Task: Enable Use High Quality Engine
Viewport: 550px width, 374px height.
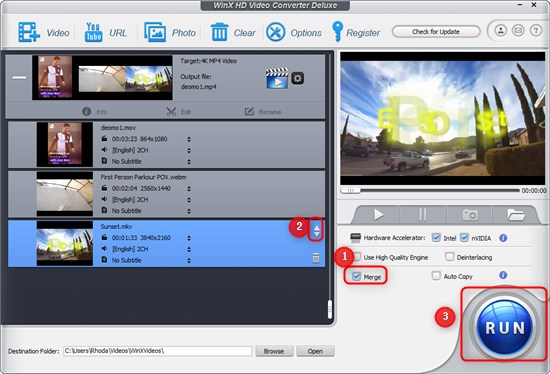Action: [x=357, y=257]
